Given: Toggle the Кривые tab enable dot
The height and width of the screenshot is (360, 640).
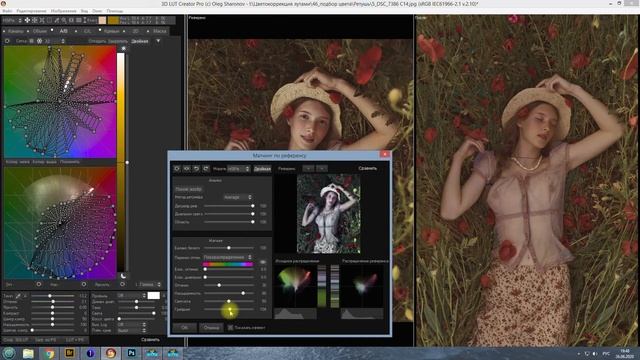Looking at the screenshot, I should [100, 30].
